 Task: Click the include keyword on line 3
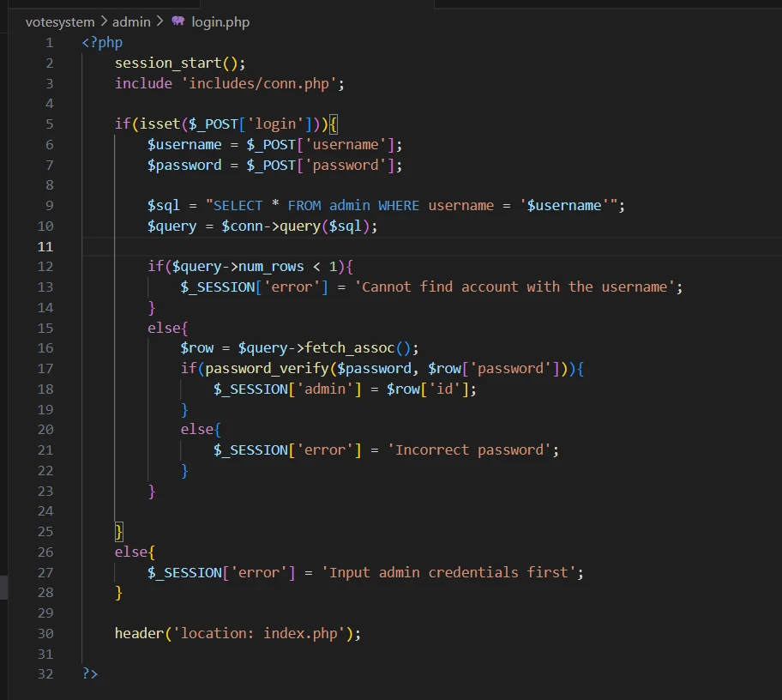(x=144, y=83)
